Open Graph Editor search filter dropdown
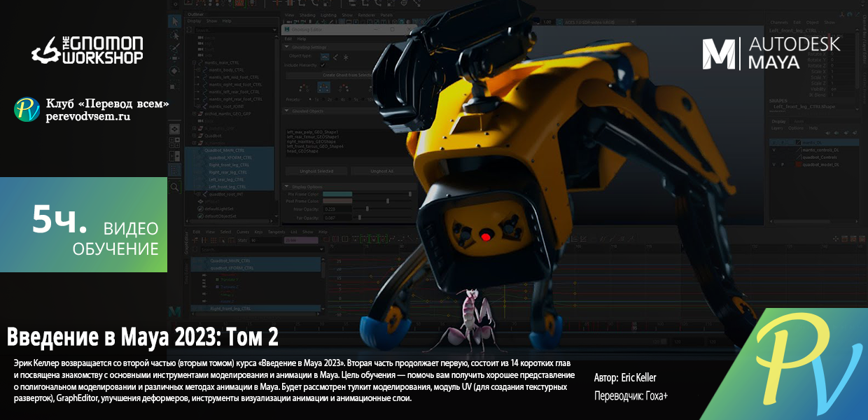868x420 pixels. (322, 249)
